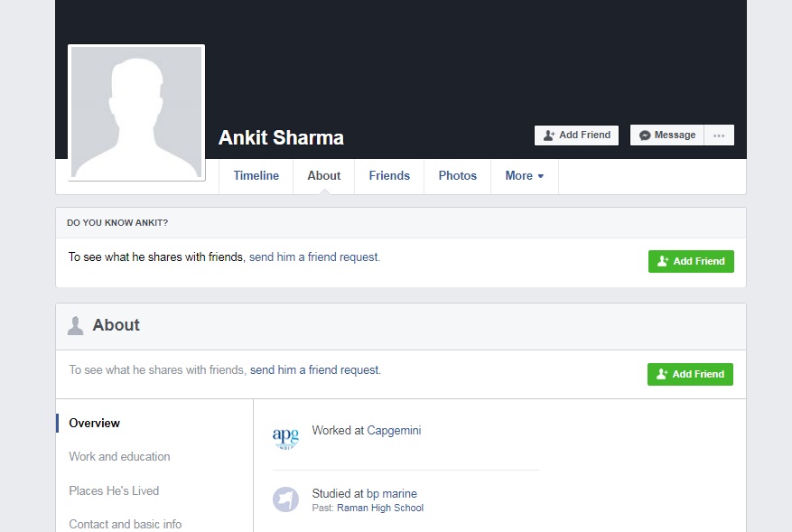792x532 pixels.
Task: Click the white Add Friend button on cover
Action: [x=577, y=135]
